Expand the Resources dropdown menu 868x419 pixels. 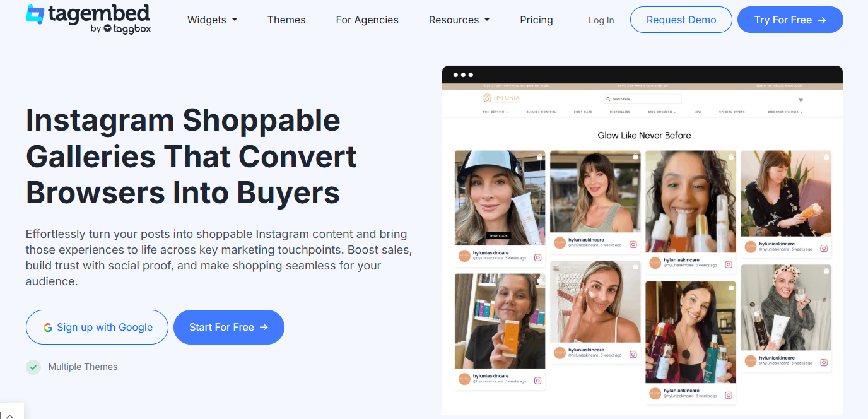pyautogui.click(x=459, y=20)
